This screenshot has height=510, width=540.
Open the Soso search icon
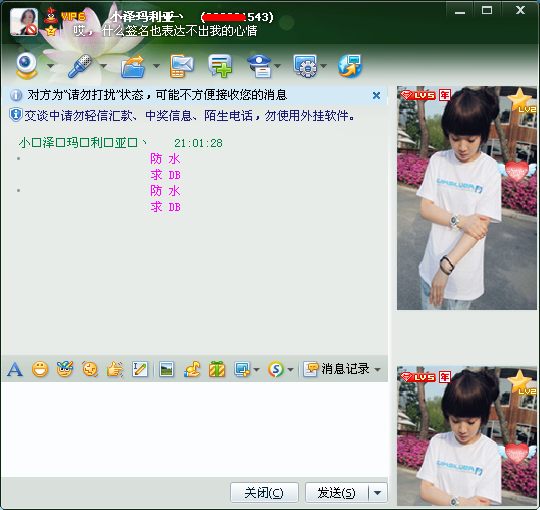pyautogui.click(x=276, y=370)
